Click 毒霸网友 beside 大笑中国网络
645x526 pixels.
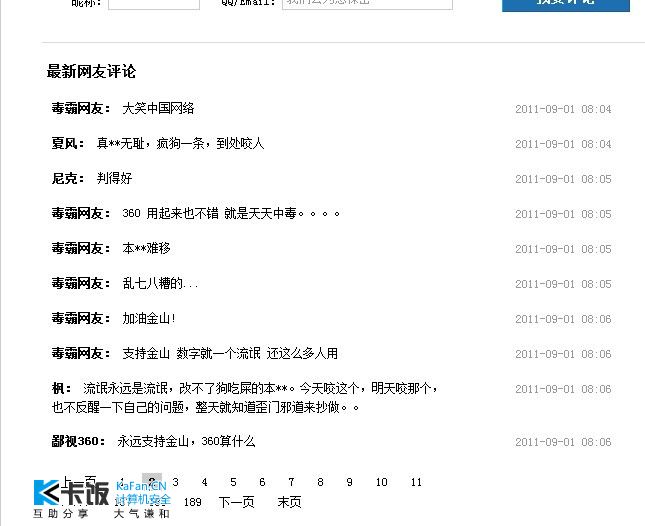tap(77, 109)
